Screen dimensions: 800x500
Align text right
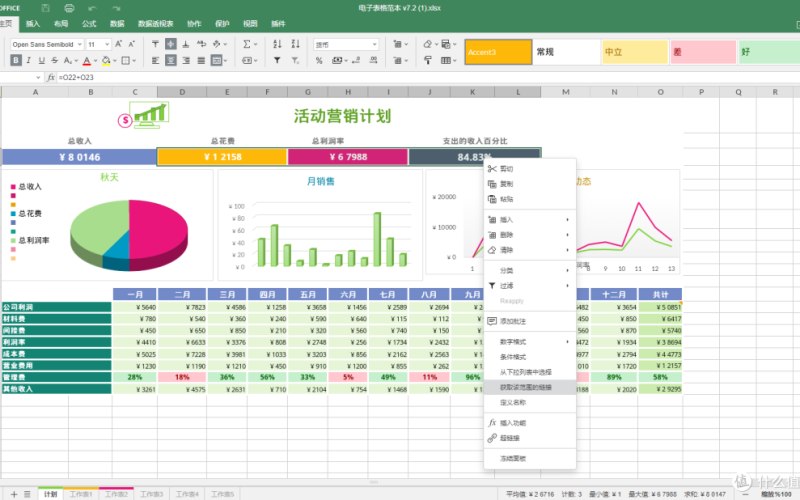pyautogui.click(x=186, y=60)
